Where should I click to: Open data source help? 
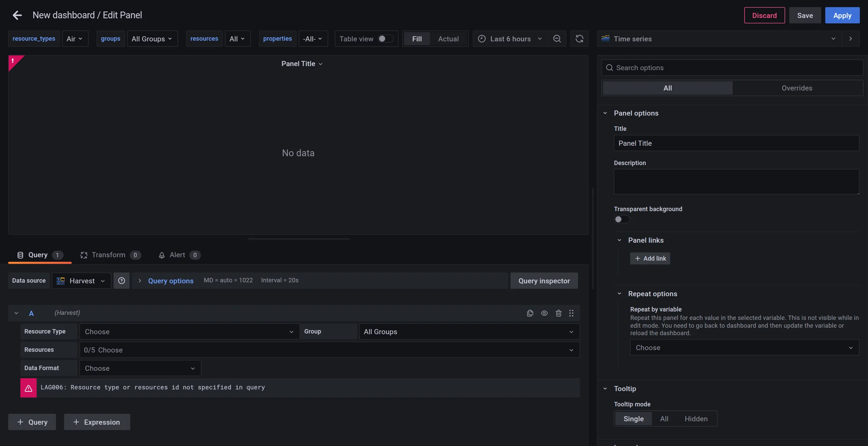pyautogui.click(x=121, y=281)
